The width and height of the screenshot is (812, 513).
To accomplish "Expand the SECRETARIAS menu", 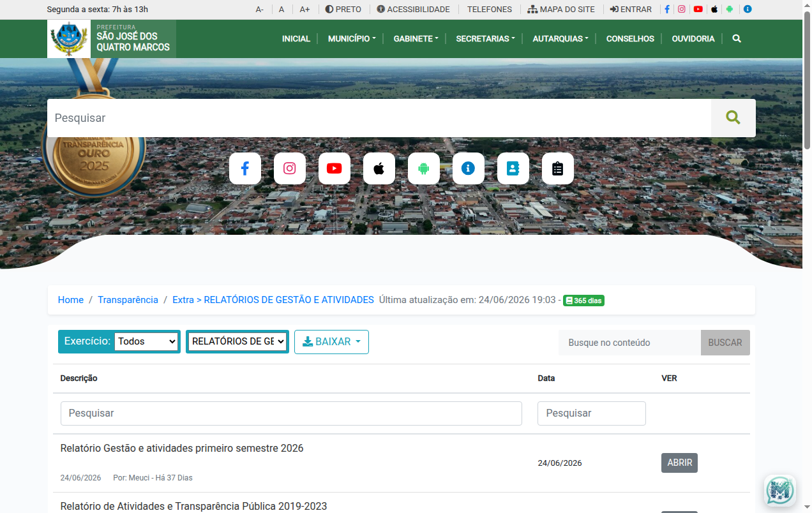I will point(485,39).
